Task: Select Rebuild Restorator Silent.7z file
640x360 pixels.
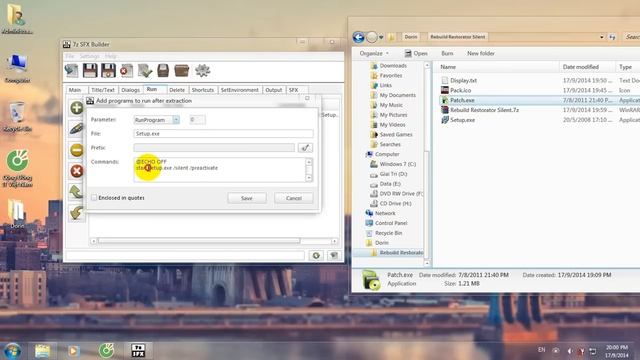Action: click(484, 110)
